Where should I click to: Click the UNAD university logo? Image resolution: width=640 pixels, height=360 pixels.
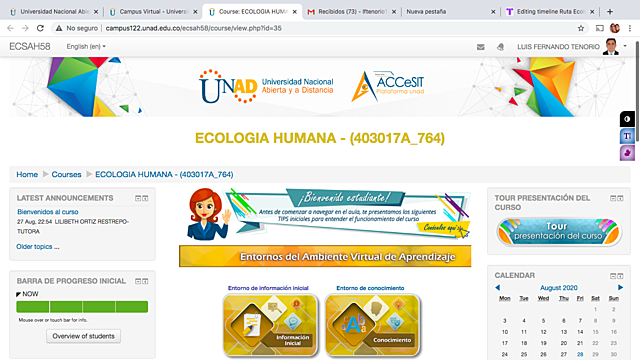[266, 87]
